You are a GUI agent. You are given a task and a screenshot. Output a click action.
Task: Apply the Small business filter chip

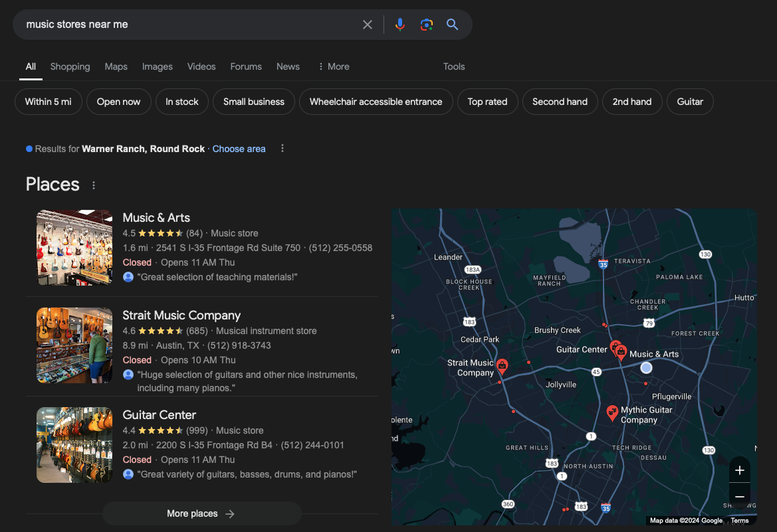point(254,102)
